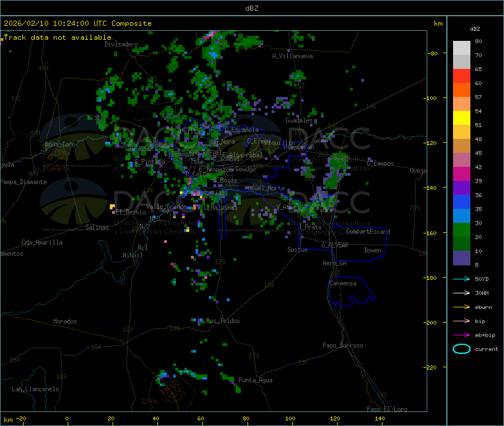Click the yellow eburn arrow icon
Screen dimensions: 504x426
click(461, 307)
